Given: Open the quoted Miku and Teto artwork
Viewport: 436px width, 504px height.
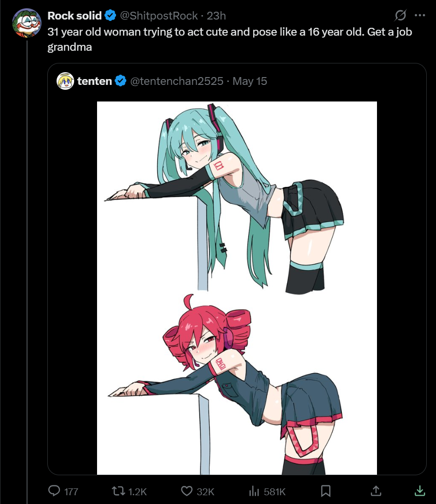Looking at the screenshot, I should (237, 288).
